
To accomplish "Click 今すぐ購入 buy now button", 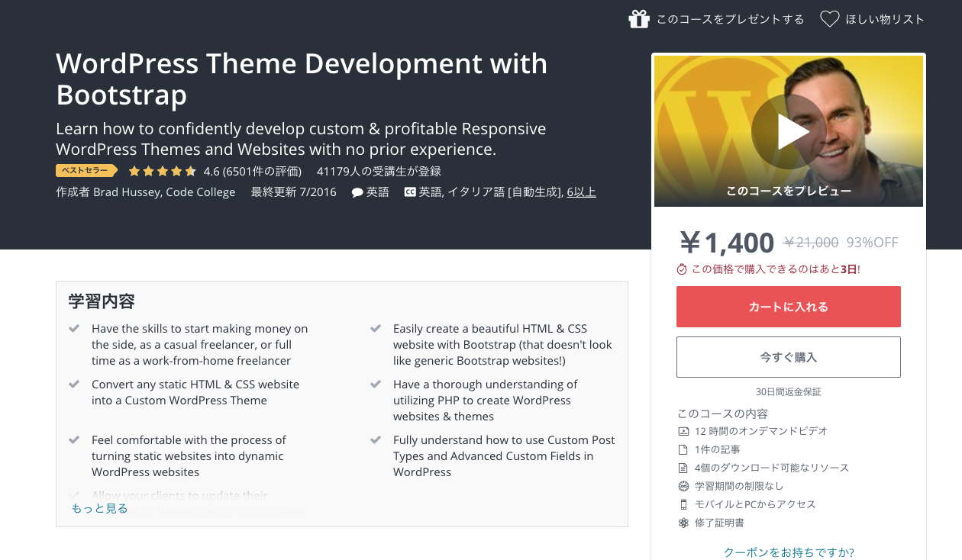I will coord(789,357).
